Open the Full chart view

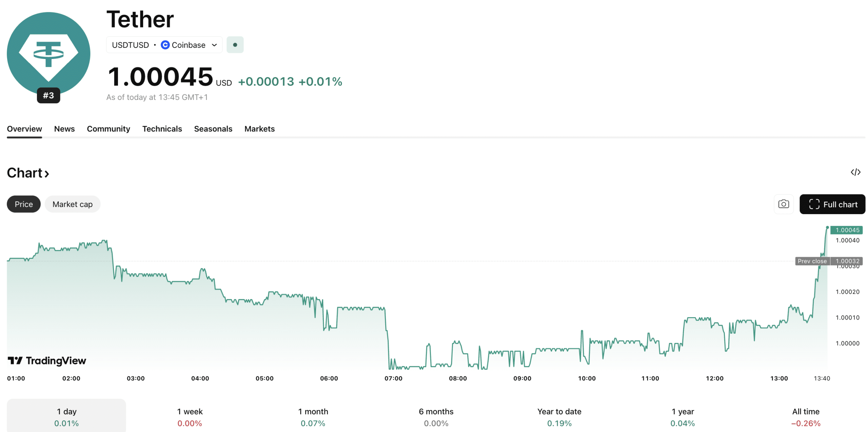click(x=832, y=204)
